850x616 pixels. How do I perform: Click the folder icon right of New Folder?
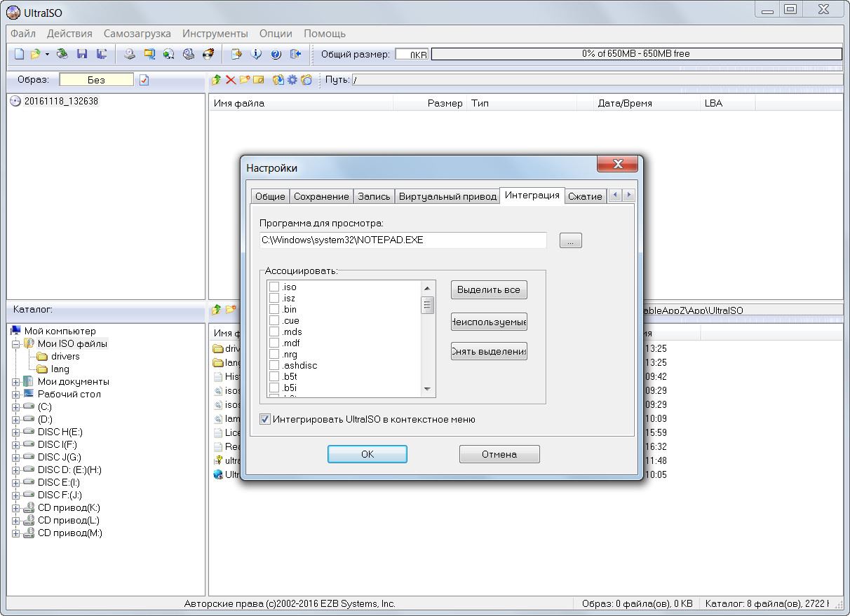click(259, 80)
